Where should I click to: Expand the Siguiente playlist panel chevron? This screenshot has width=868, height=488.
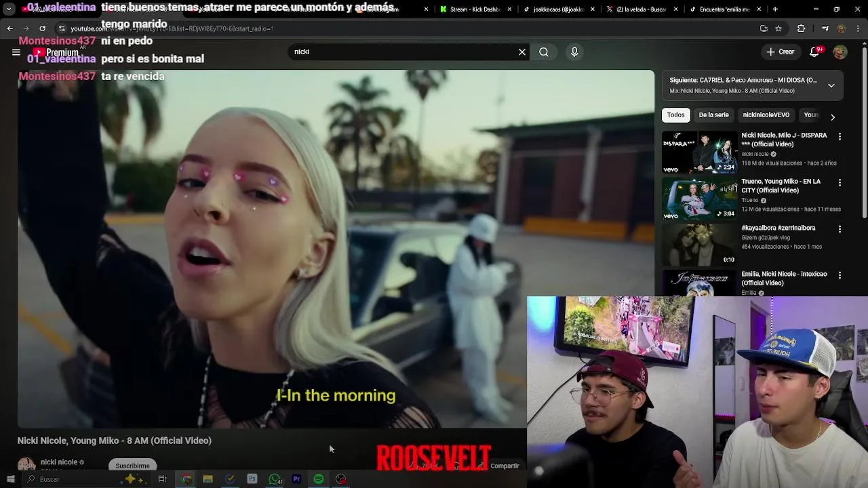(831, 85)
